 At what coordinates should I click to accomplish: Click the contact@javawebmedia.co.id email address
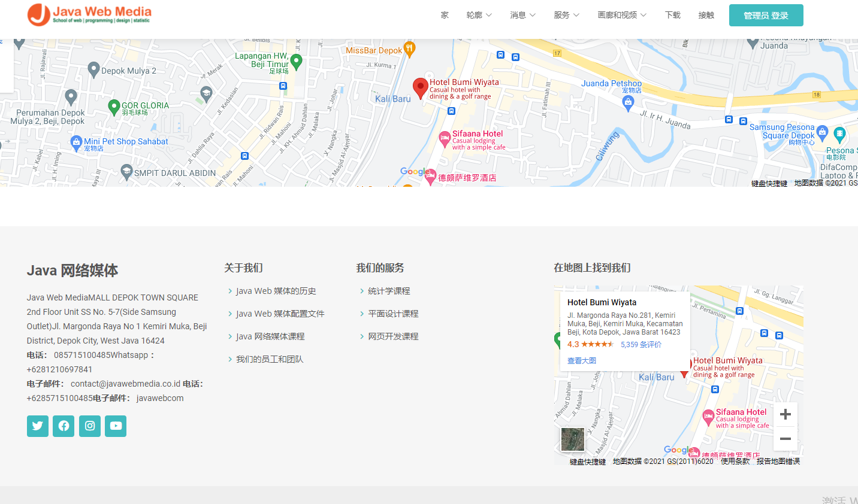125,384
